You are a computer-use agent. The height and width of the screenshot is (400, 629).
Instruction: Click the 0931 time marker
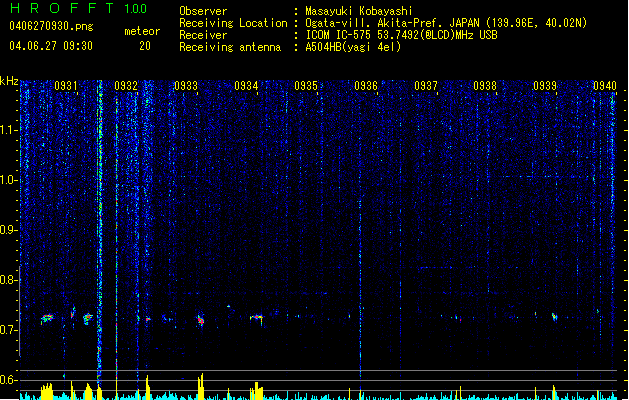66,86
